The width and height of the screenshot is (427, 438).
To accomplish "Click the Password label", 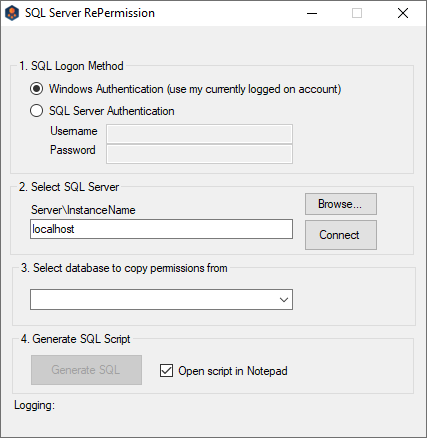I will click(x=73, y=150).
